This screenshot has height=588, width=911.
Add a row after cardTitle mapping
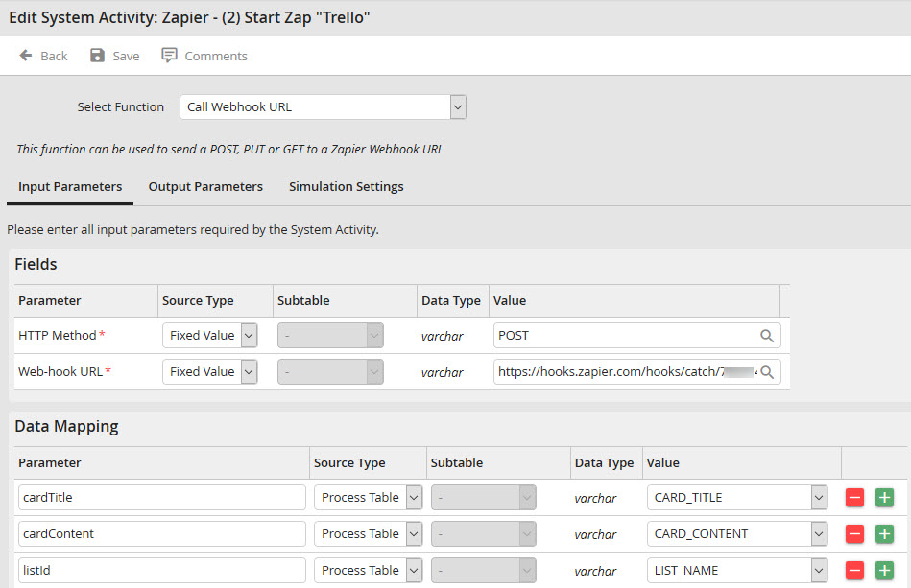tap(884, 498)
